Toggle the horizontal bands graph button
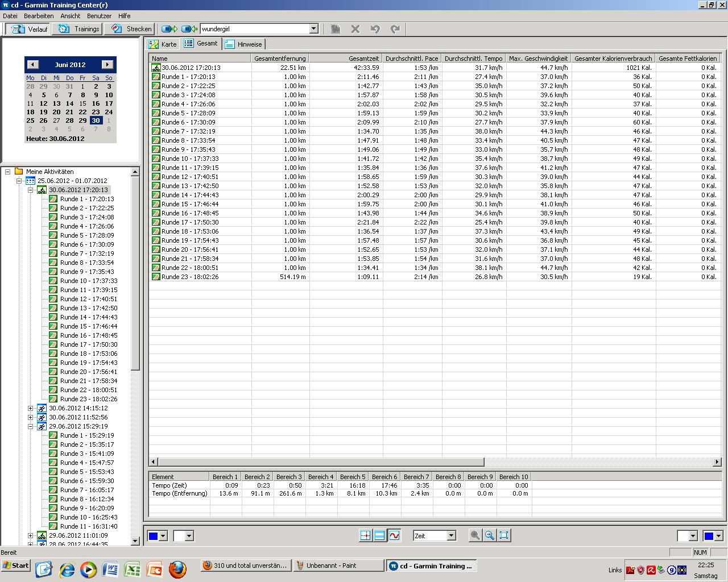 [x=379, y=535]
